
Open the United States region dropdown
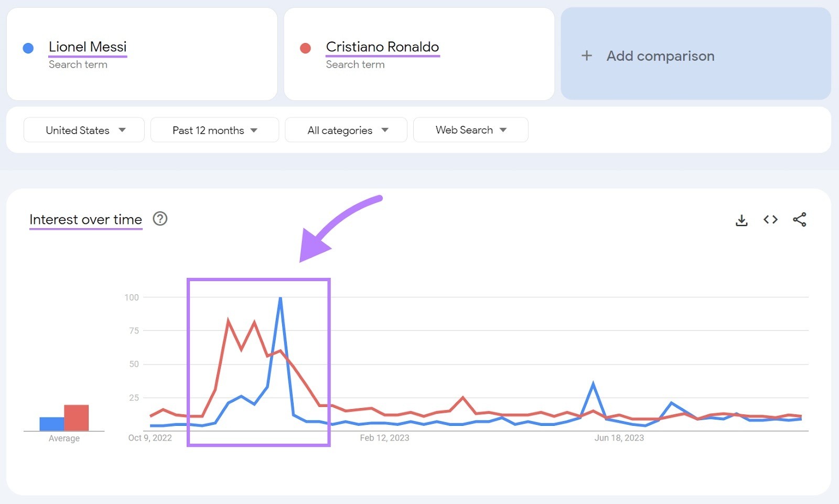click(x=83, y=130)
